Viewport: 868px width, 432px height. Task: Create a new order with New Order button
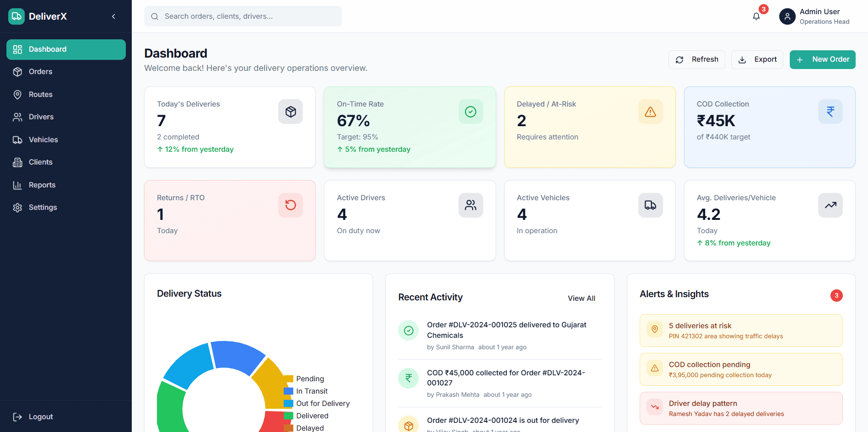(822, 59)
